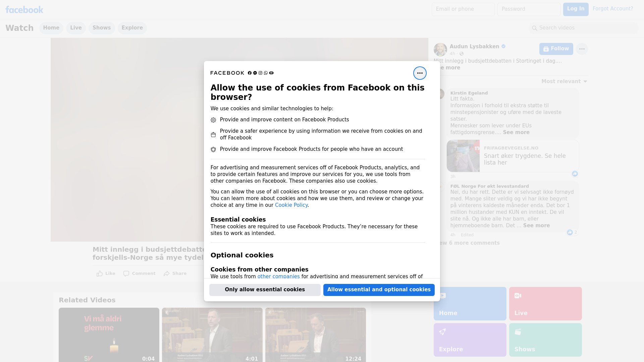The image size is (644, 362).
Task: Open the Cookie Policy link
Action: coord(291,205)
